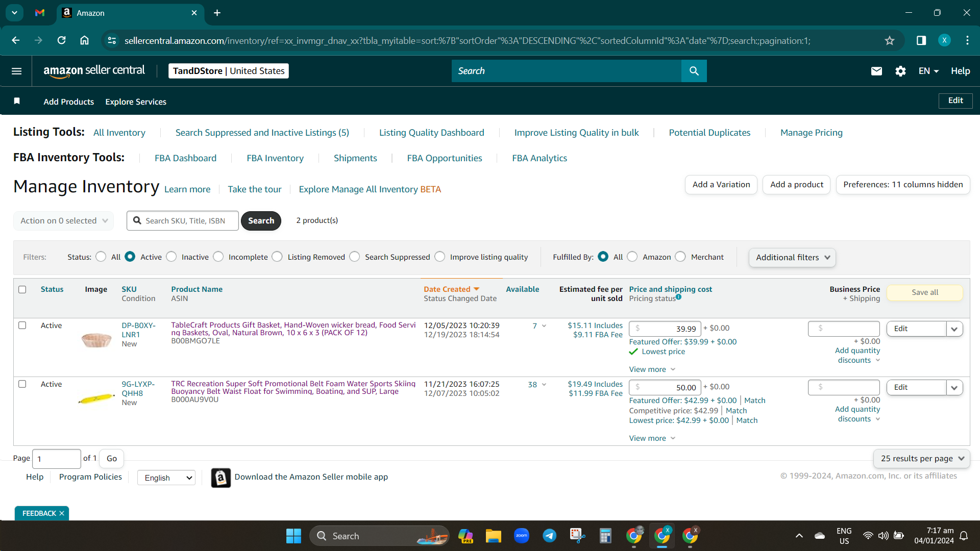This screenshot has height=551, width=980.
Task: Reload the page
Action: (x=61, y=40)
